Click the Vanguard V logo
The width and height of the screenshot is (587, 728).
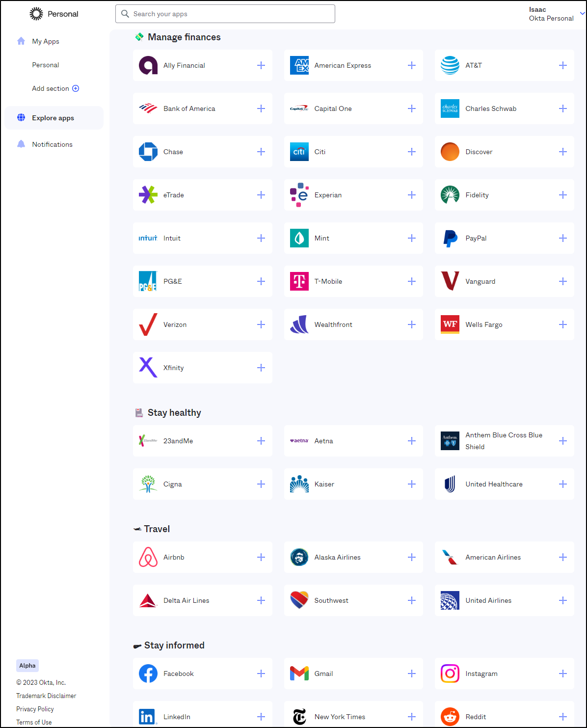pos(450,281)
